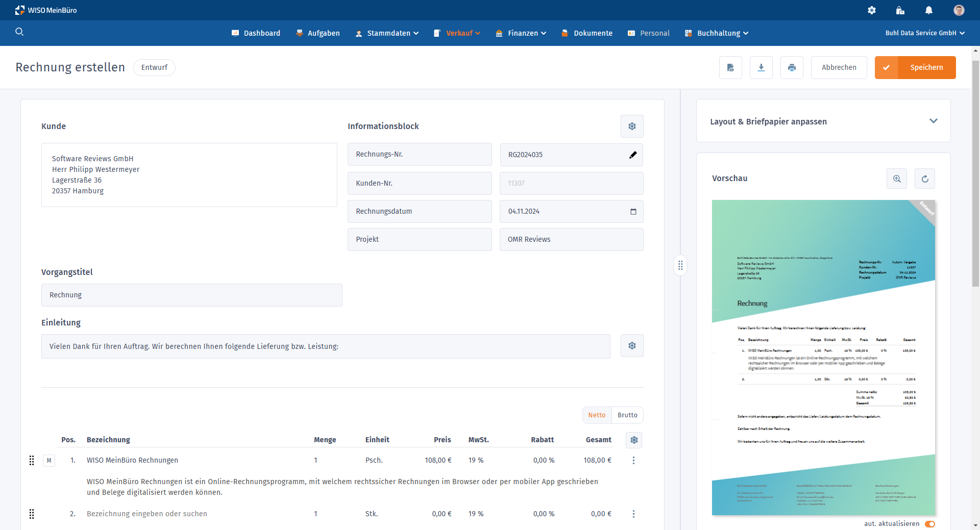Open the search magnifier icon

[x=19, y=32]
